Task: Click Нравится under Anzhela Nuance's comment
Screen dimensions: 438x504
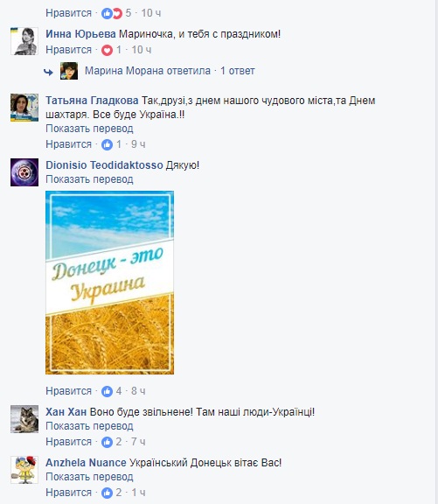Action: click(x=69, y=493)
